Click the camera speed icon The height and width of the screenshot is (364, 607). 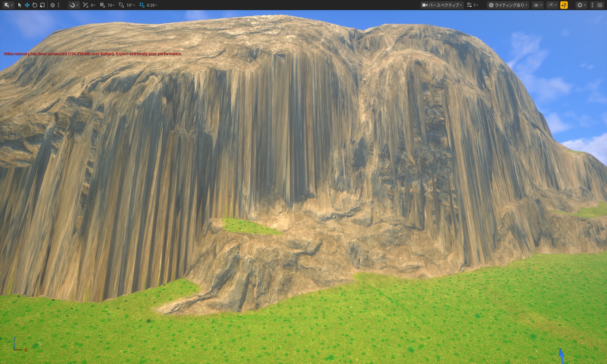pos(469,5)
